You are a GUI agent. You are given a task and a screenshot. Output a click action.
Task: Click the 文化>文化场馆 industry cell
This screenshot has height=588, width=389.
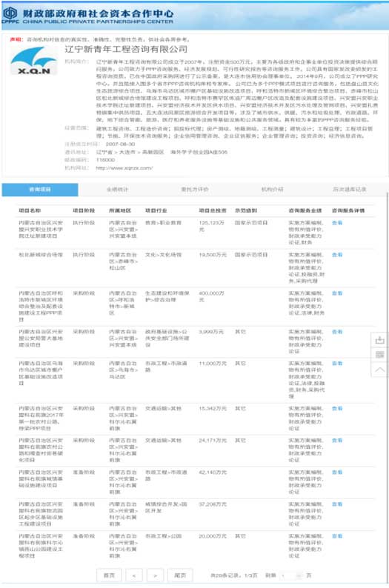click(x=163, y=255)
